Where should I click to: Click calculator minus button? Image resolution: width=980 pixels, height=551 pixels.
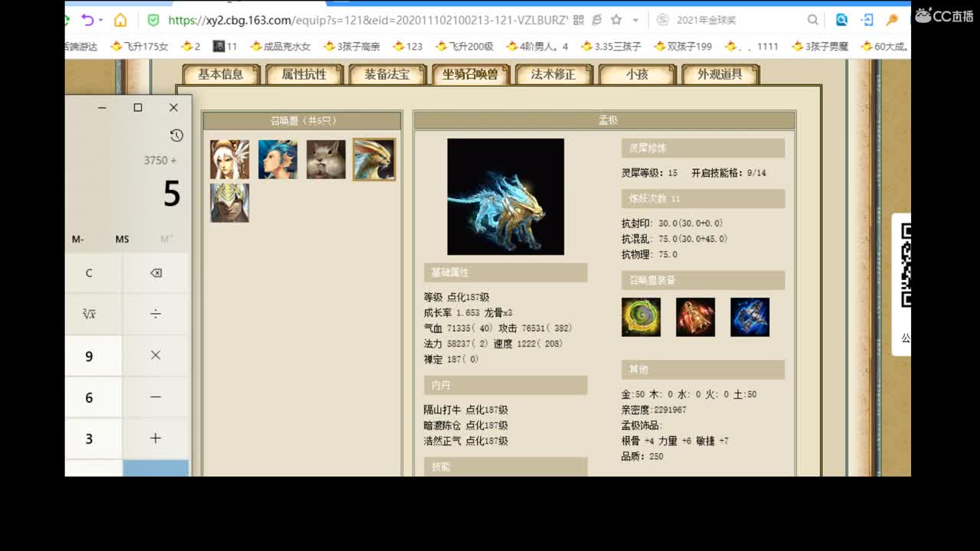(x=155, y=397)
